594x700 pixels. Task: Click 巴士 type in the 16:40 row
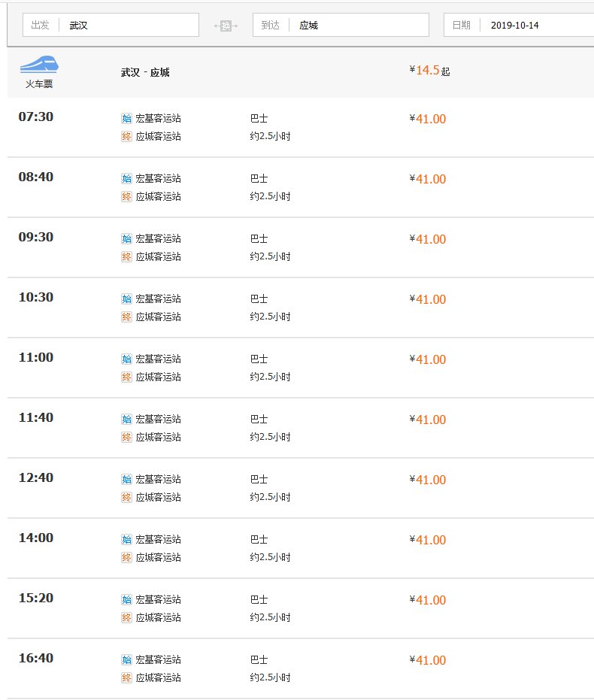pos(259,660)
